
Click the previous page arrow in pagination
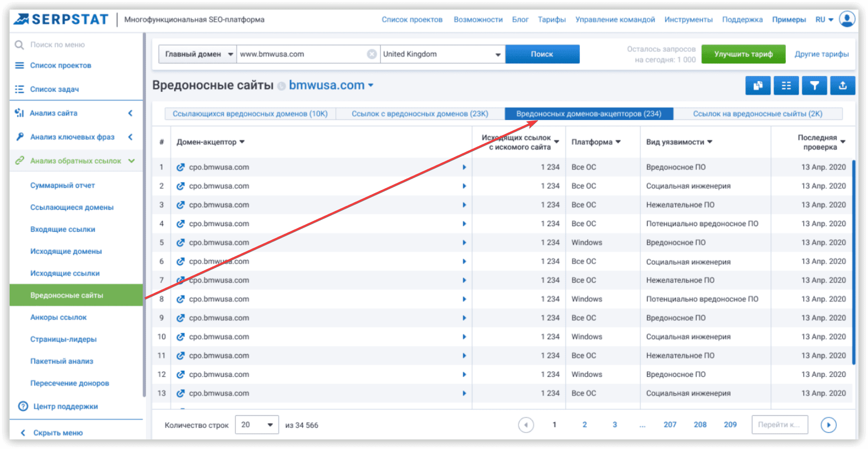click(526, 425)
